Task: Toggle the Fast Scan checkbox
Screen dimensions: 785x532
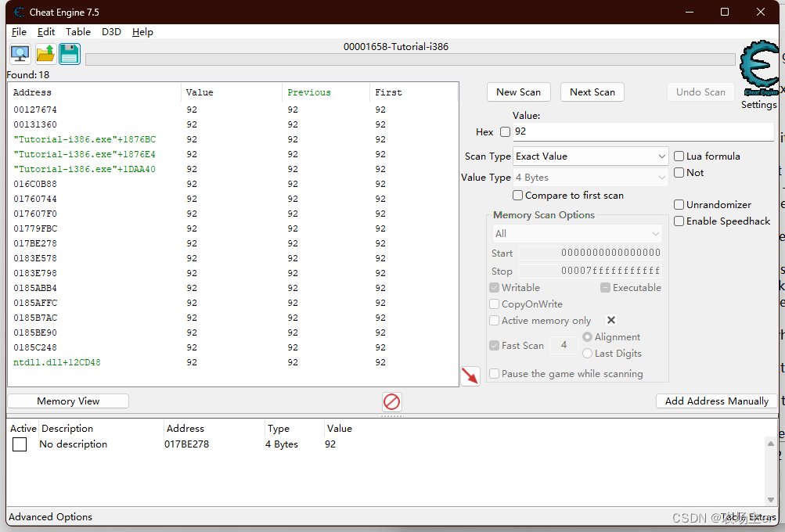Action: pyautogui.click(x=494, y=346)
